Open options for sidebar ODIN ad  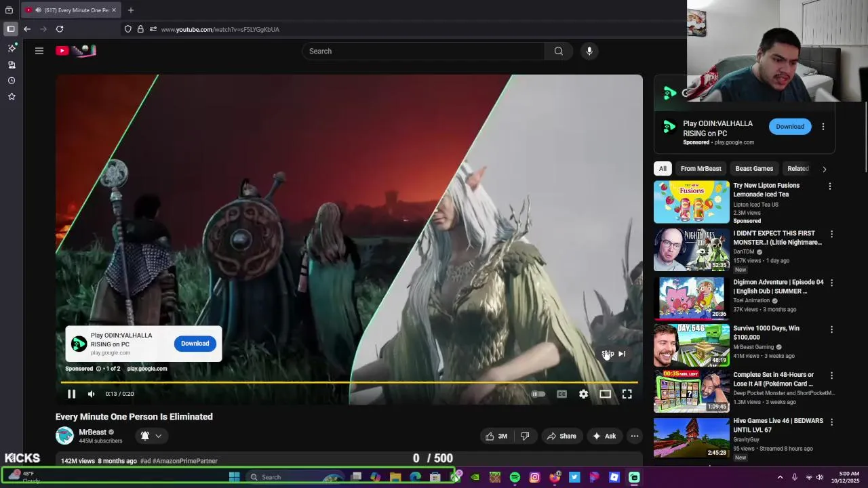coord(823,127)
